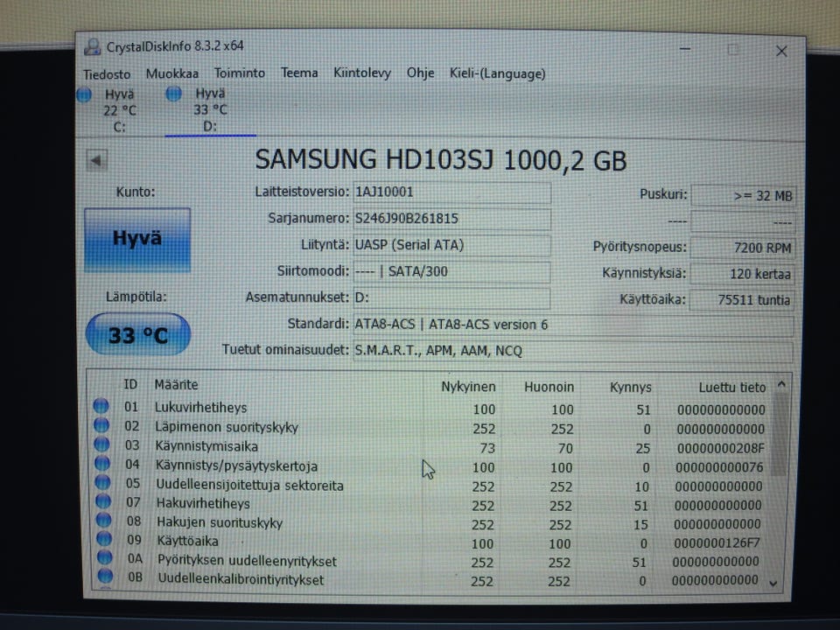Screen dimensions: 840x630
Task: Click the Puskuri value >= 32 MB
Action: coord(743,196)
